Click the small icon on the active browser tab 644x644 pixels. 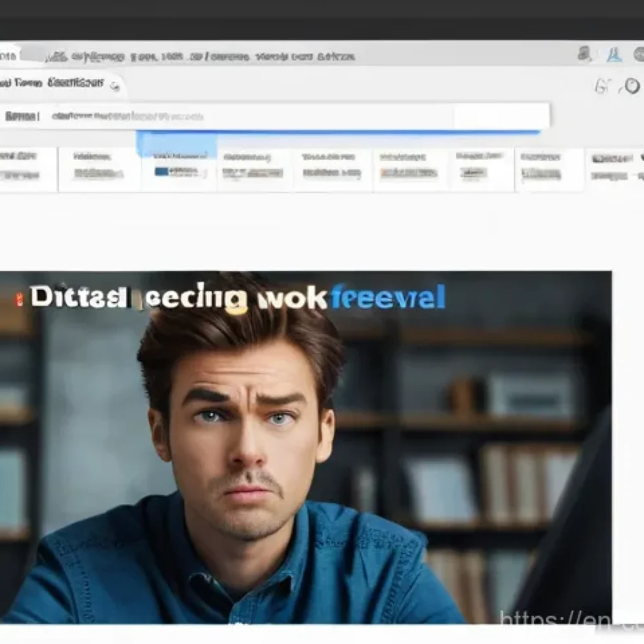pos(115,85)
